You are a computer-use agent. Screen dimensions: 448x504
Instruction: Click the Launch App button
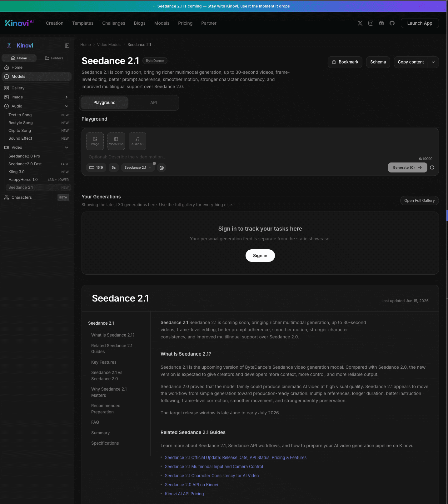click(x=420, y=23)
